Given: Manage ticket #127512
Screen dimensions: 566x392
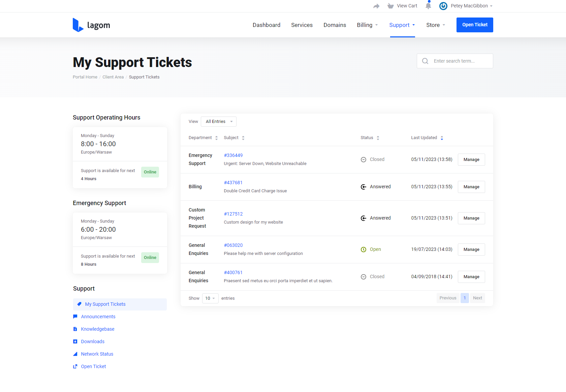Looking at the screenshot, I should tap(471, 218).
